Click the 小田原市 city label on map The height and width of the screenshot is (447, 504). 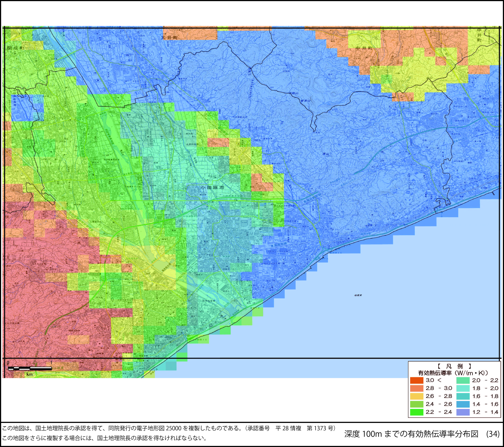[x=212, y=188]
